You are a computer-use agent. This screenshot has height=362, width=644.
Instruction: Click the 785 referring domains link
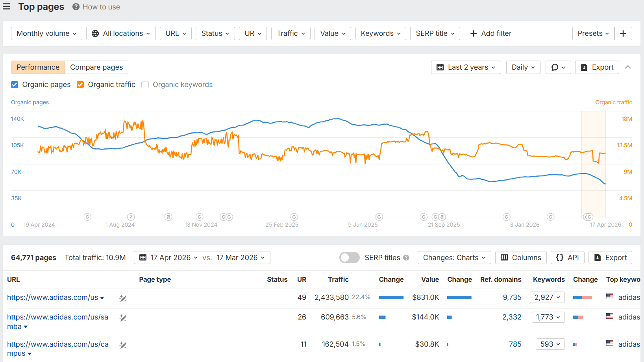pos(515,344)
